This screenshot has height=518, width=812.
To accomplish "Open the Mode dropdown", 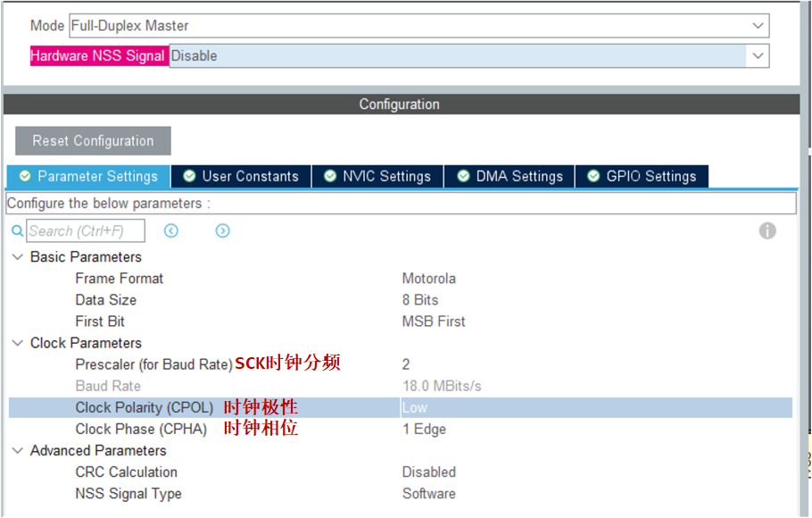I will (x=758, y=26).
